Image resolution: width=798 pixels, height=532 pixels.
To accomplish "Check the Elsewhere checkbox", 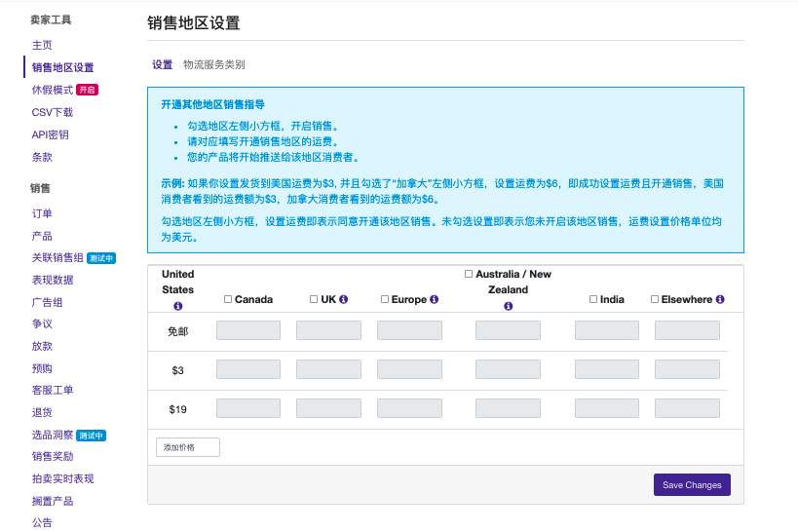I will tap(655, 299).
